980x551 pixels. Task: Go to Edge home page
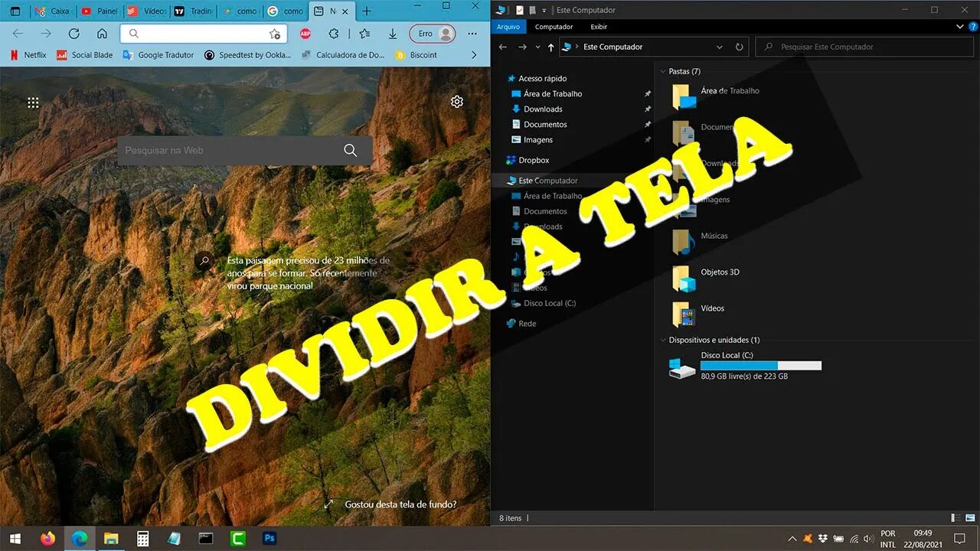coord(102,34)
